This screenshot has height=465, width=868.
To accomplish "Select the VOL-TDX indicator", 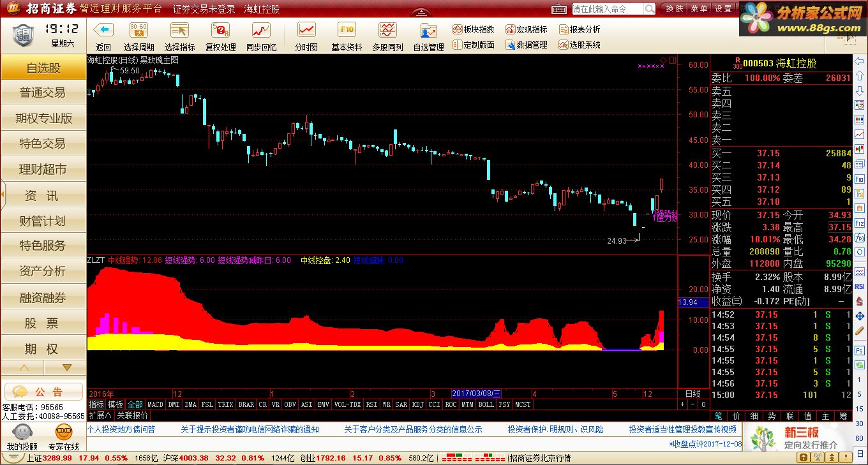I will 347,404.
